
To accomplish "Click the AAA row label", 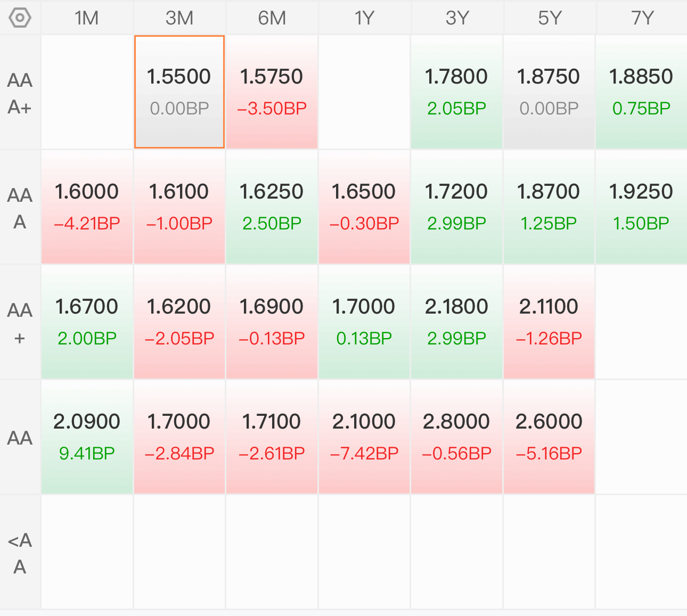I will tap(20, 208).
